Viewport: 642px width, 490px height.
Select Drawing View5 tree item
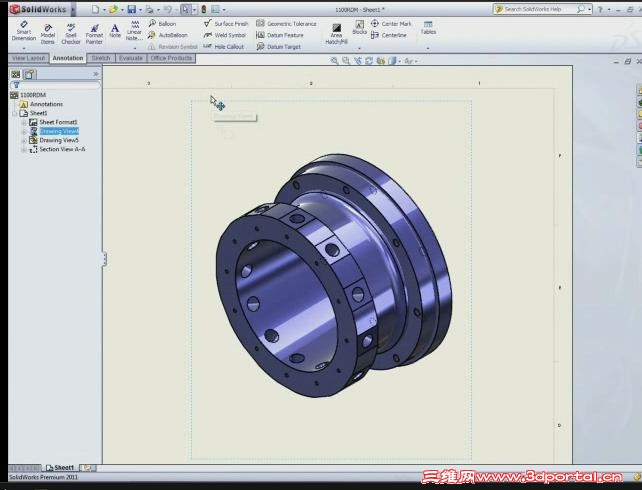[54, 140]
